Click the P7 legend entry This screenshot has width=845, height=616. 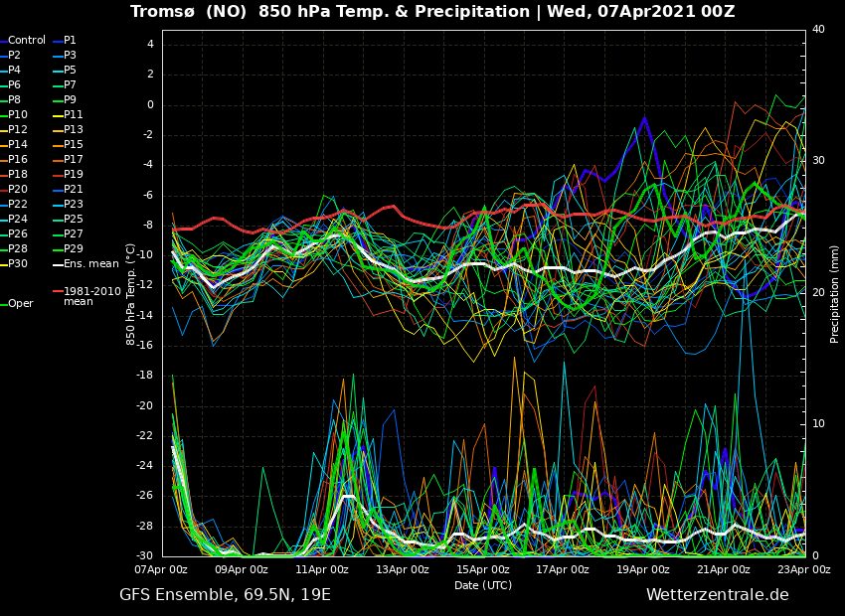coord(70,85)
